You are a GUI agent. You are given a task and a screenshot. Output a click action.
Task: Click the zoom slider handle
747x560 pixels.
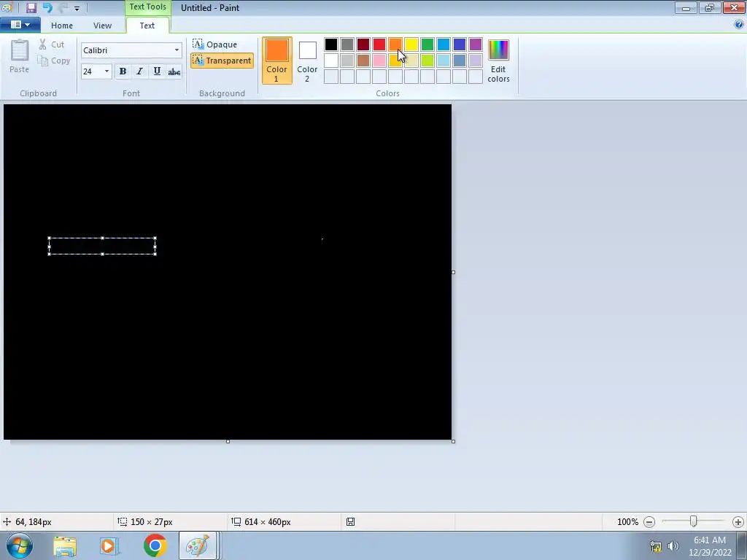[694, 522]
